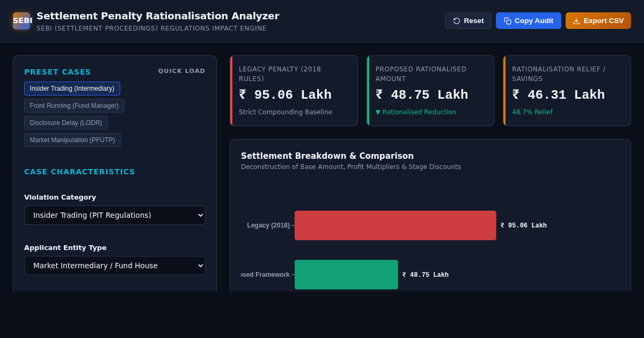Click the '₹ 46.31 Lakh' savings value
Viewport: 644px width, 338px height.
(559, 95)
